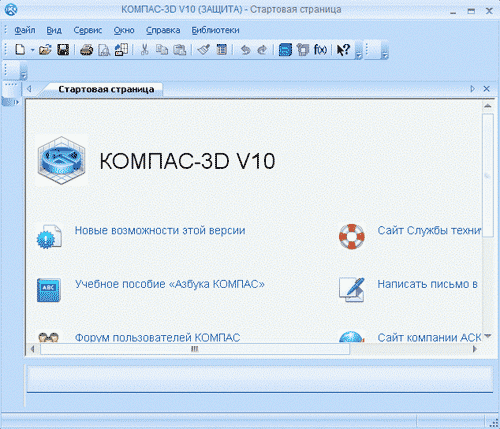The width and height of the screenshot is (500, 429).
Task: Open the Справка menu
Action: point(163,30)
